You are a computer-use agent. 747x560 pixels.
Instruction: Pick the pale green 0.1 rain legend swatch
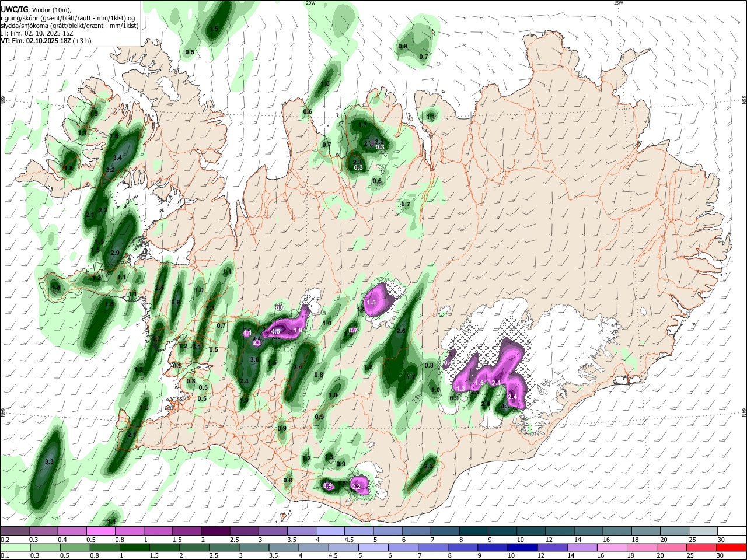pos(15,547)
